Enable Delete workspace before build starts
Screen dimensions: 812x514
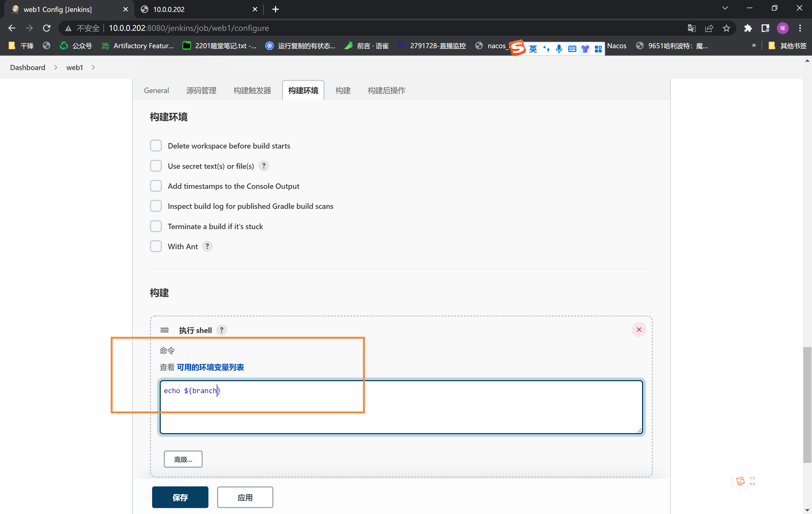point(156,146)
